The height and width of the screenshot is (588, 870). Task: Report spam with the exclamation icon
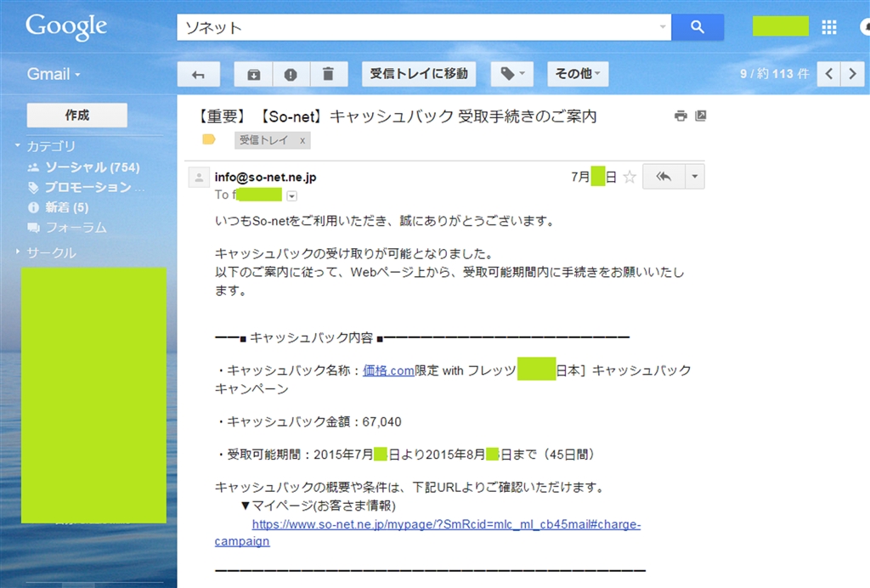pyautogui.click(x=291, y=74)
